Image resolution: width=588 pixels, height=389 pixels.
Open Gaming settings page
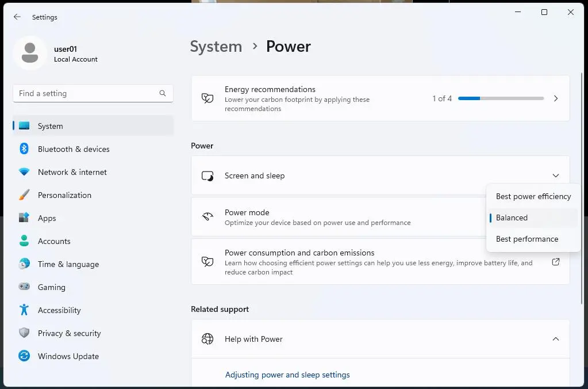(x=93, y=287)
